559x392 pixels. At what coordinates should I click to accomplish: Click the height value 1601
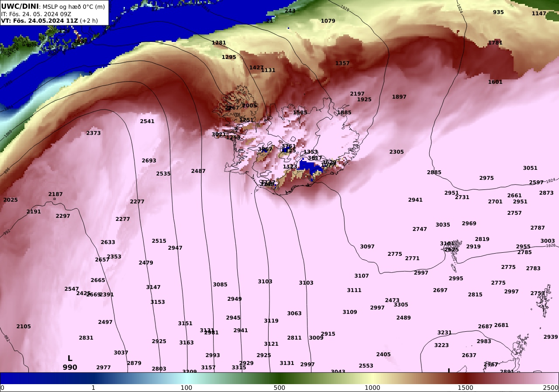click(495, 82)
